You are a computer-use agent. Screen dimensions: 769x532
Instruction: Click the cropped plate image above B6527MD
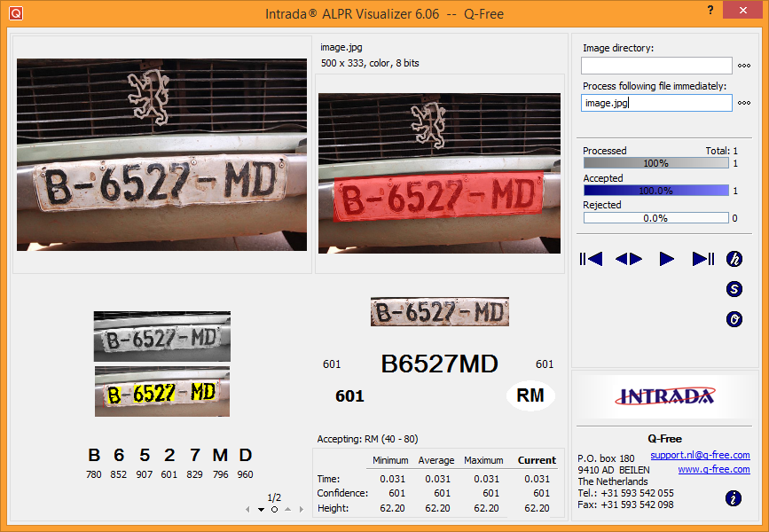pos(440,312)
